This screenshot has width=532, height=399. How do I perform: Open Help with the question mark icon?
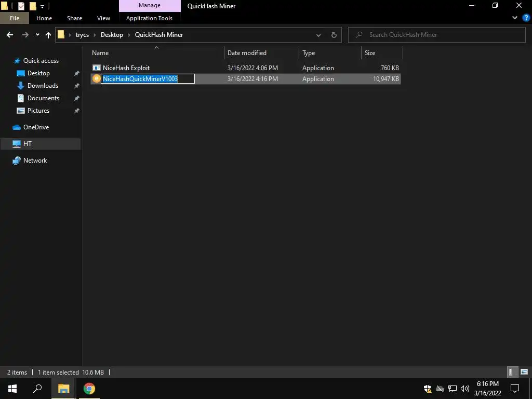point(526,18)
